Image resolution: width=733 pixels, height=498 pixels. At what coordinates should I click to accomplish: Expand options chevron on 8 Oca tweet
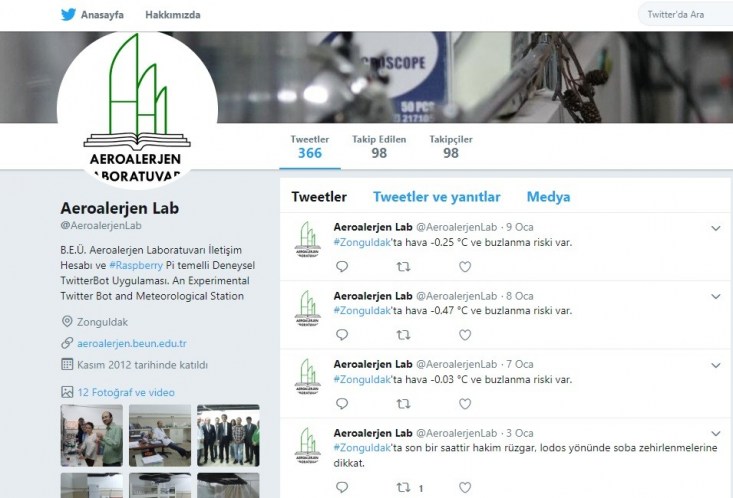coord(716,296)
